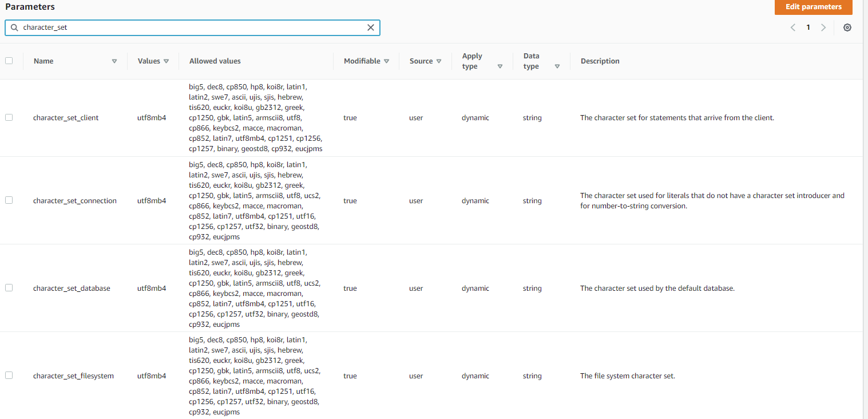
Task: Click 'true' in character_set_database row
Action: (x=350, y=288)
